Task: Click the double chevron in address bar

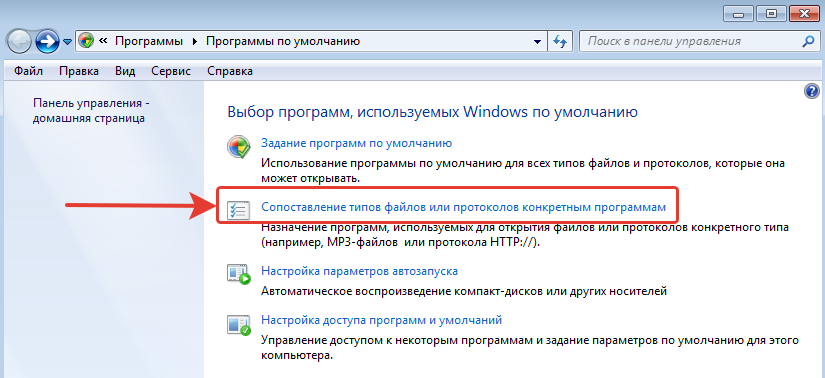Action: (x=104, y=41)
